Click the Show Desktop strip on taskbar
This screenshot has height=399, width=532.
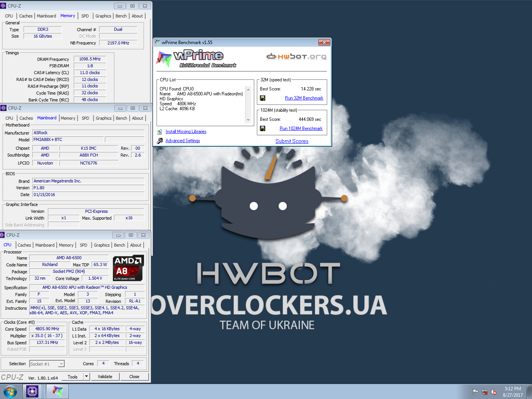coord(529,391)
